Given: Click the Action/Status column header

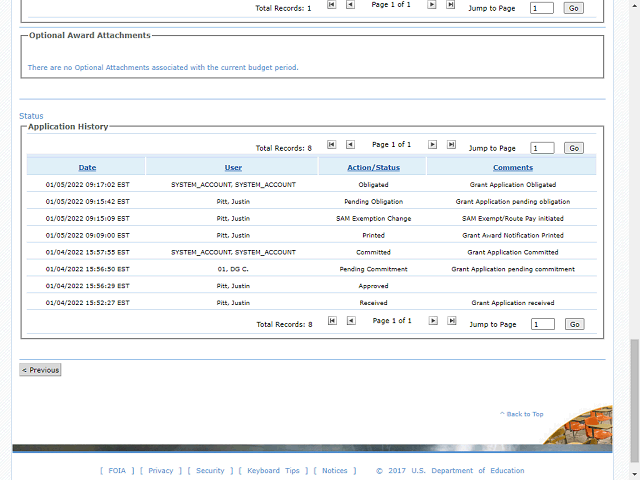Looking at the screenshot, I should (373, 167).
